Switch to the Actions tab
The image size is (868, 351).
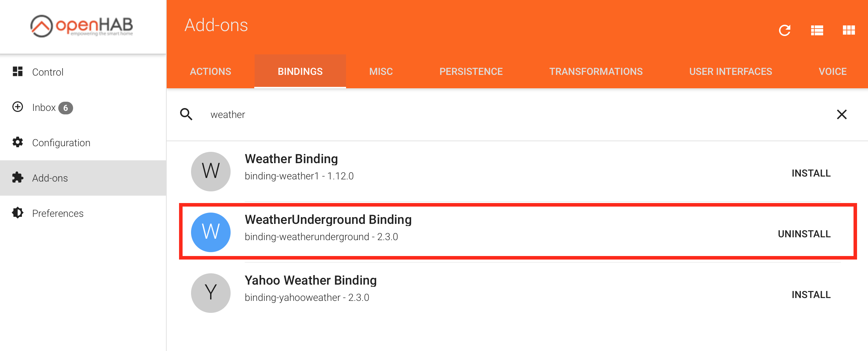click(210, 71)
